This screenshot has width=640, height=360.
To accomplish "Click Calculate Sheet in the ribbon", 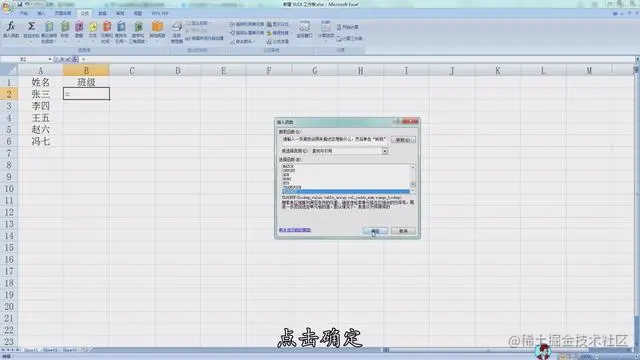I will [x=349, y=38].
